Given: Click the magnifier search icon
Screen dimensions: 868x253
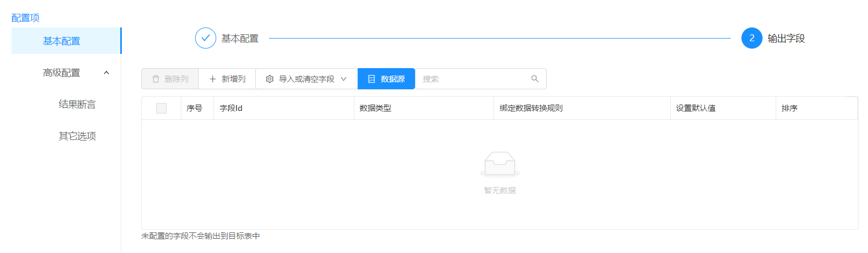Looking at the screenshot, I should pos(535,79).
